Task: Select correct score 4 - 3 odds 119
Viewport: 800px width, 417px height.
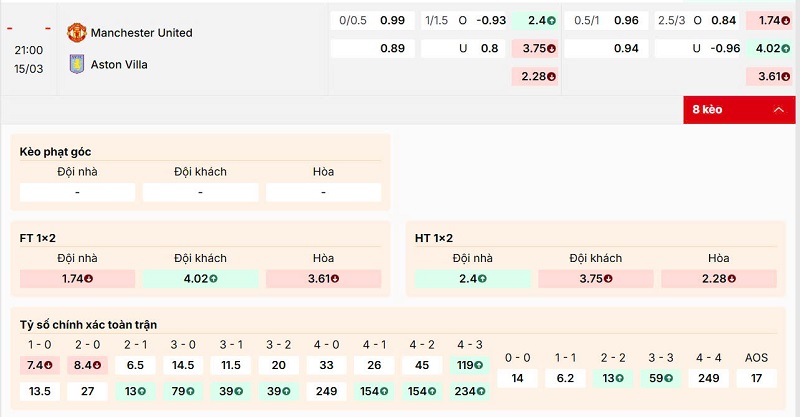Action: point(470,366)
